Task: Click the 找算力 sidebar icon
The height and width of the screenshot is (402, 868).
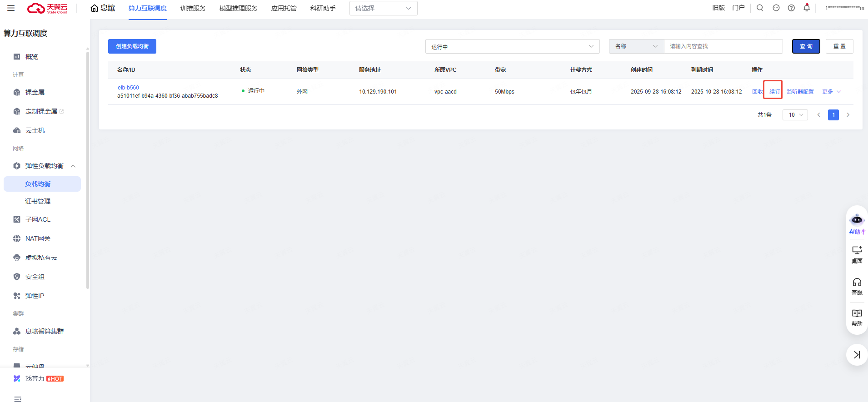Action: pyautogui.click(x=17, y=378)
